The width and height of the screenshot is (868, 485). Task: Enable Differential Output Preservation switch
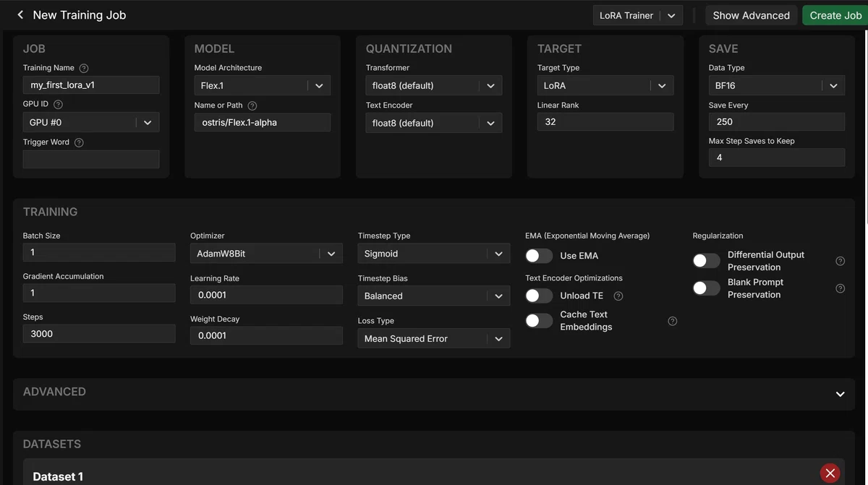coord(706,261)
